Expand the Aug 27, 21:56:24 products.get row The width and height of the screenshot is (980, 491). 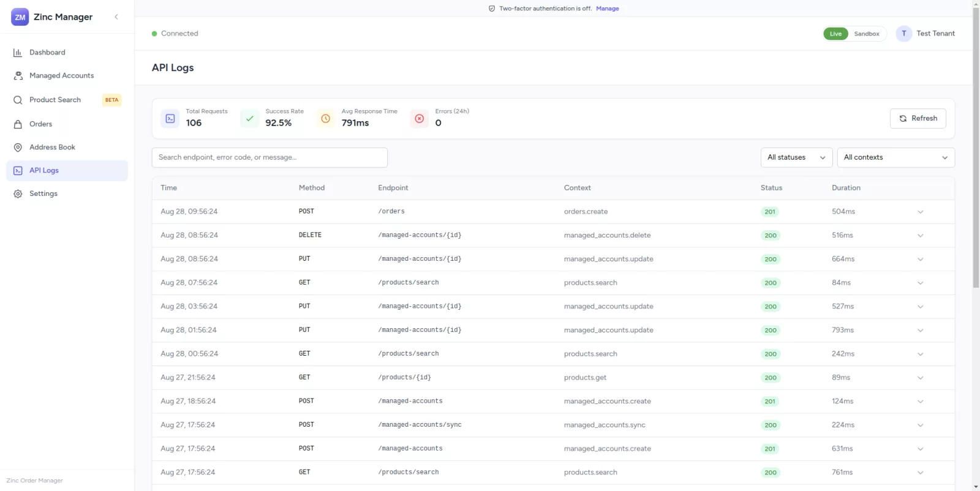pos(920,378)
